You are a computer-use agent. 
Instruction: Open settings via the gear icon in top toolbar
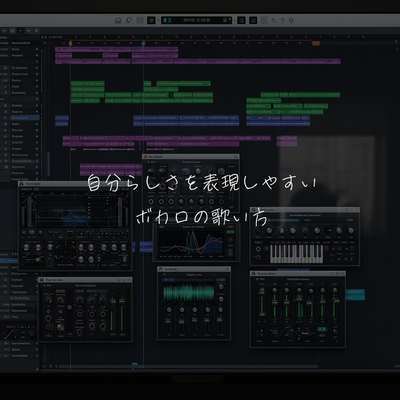tap(291, 21)
